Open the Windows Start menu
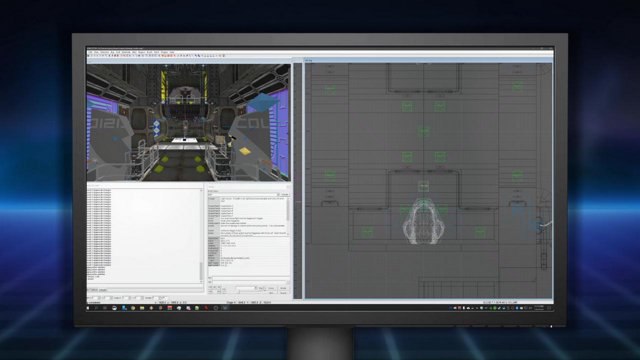This screenshot has width=640, height=360. point(88,308)
